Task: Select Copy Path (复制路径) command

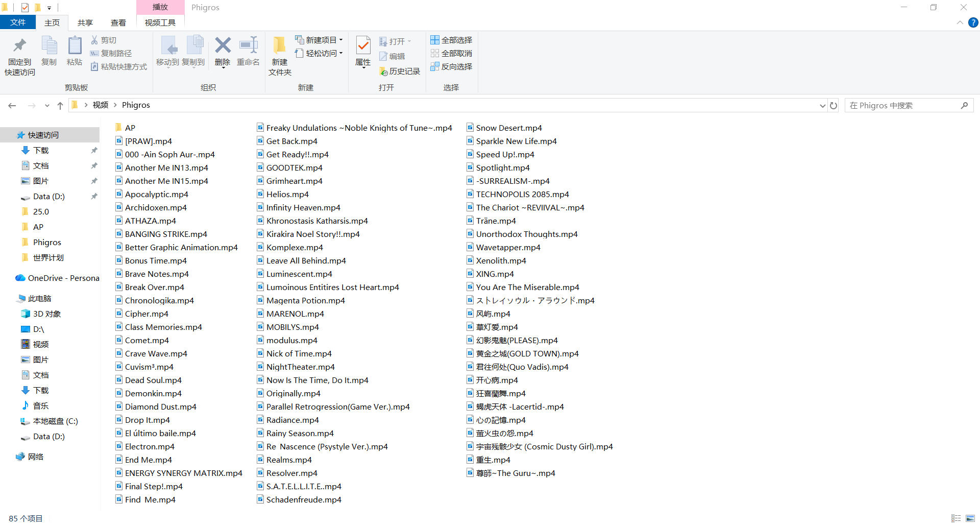Action: click(x=111, y=53)
